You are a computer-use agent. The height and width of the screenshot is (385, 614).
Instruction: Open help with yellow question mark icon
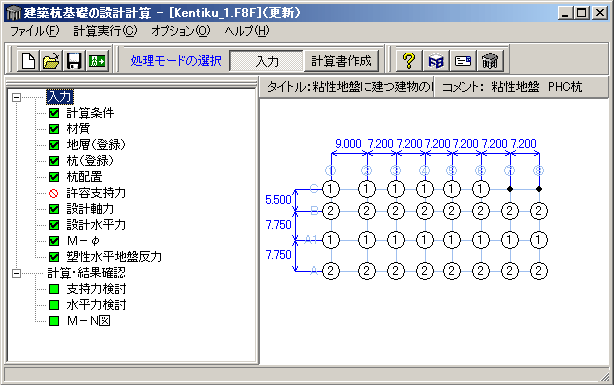pos(409,61)
